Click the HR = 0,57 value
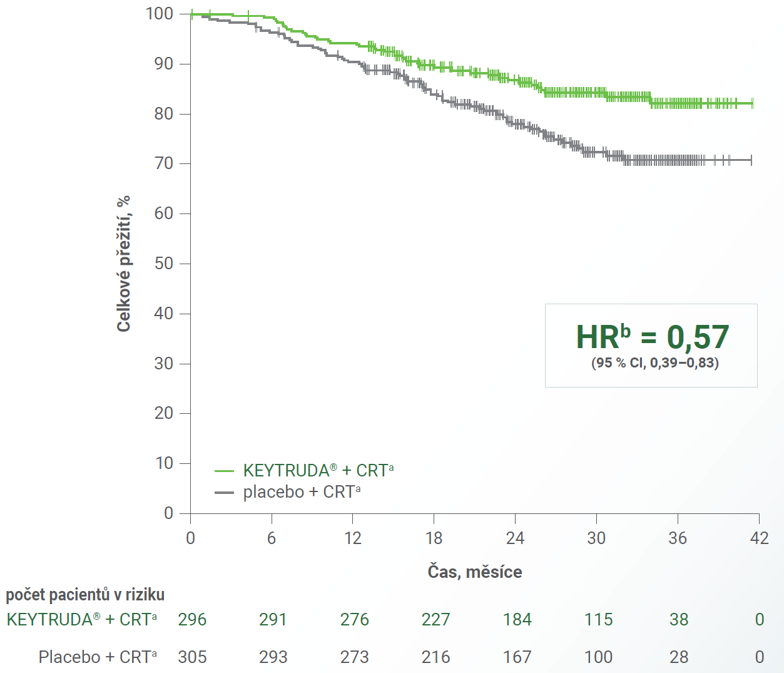 click(x=652, y=337)
